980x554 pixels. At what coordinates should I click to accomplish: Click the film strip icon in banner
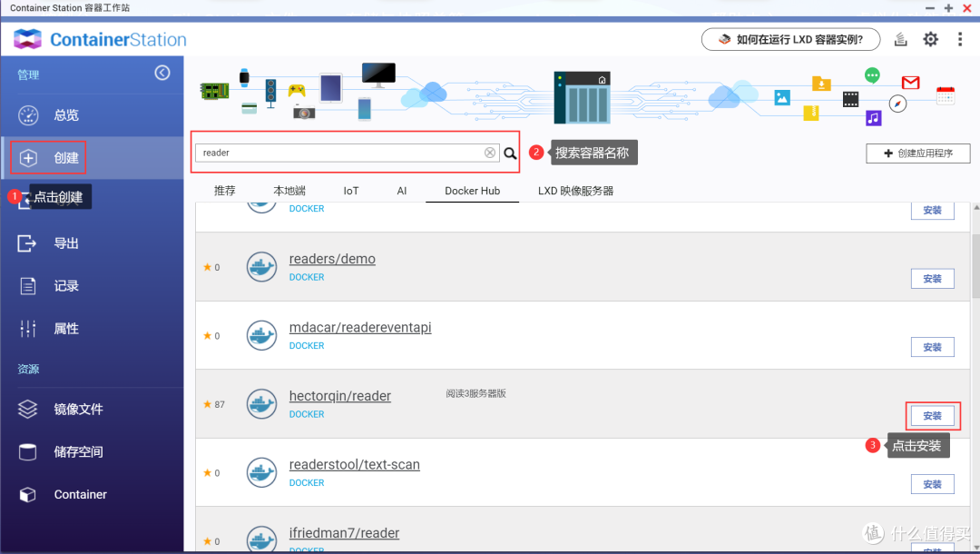click(x=850, y=99)
